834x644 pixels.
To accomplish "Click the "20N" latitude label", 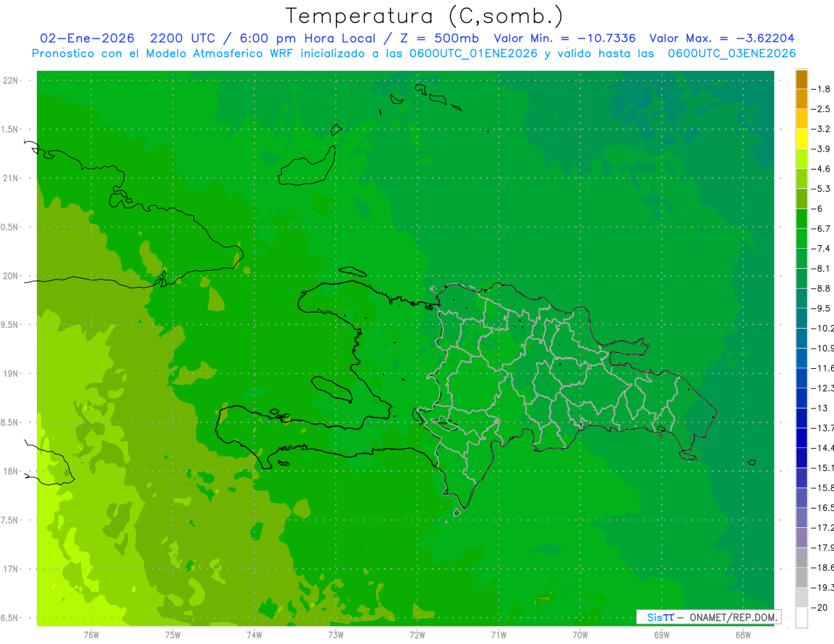I will pos(11,276).
